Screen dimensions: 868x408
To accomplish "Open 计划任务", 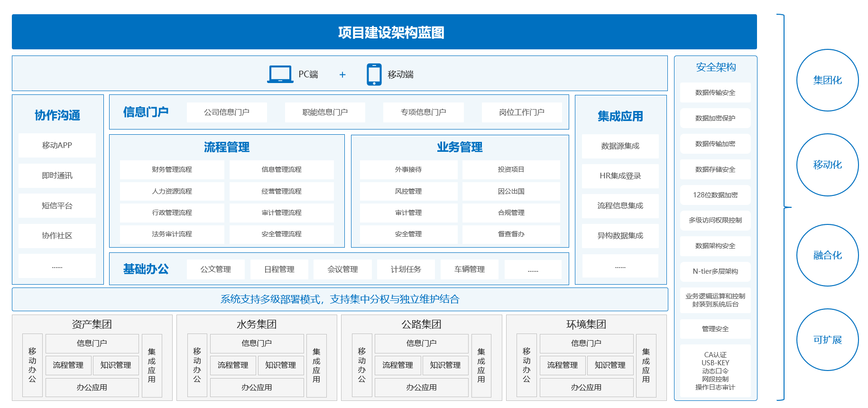I will [406, 269].
